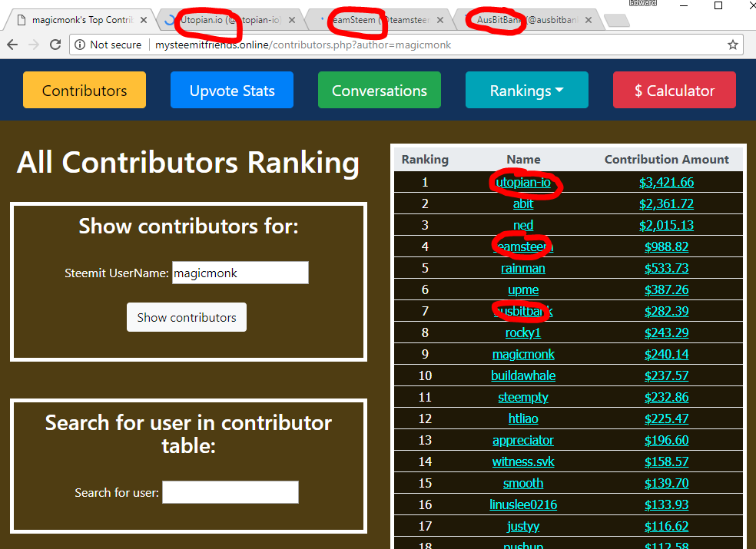This screenshot has height=549, width=756.
Task: Click the Contribution Amount column header
Action: coord(666,160)
